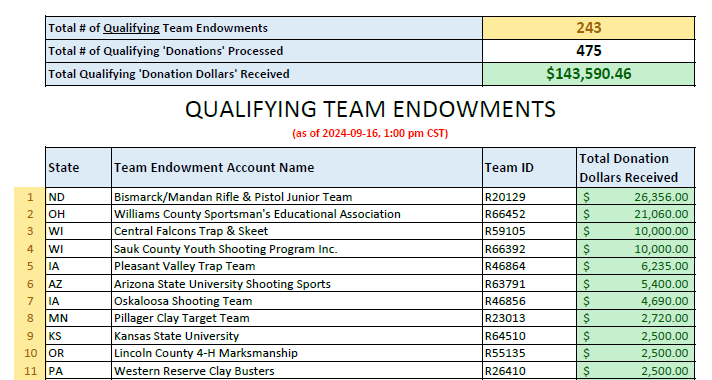Select Arizona State University Shooting Sports row
The height and width of the screenshot is (380, 712).
coord(371,284)
